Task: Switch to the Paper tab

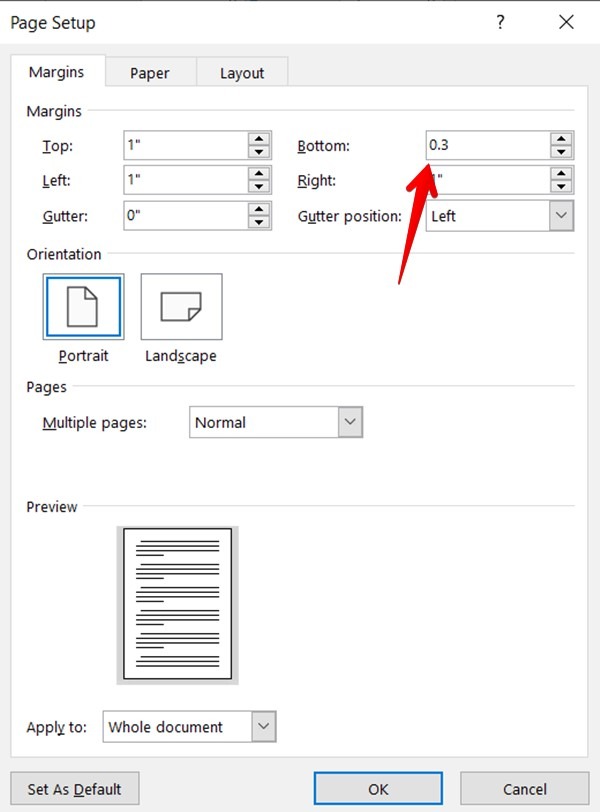Action: pyautogui.click(x=150, y=73)
